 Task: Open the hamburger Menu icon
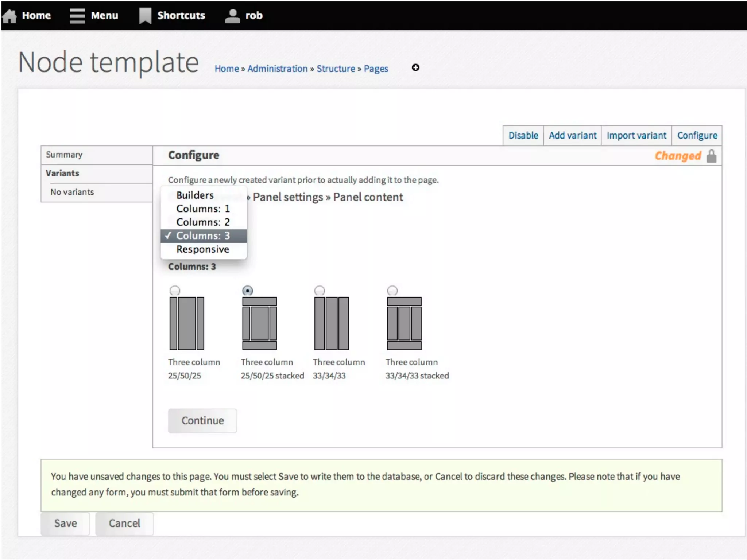coord(77,16)
